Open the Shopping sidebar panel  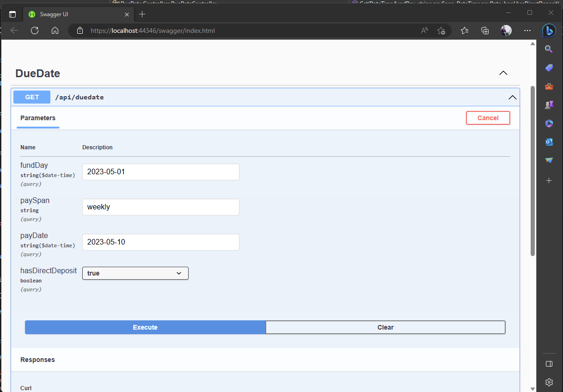[549, 67]
